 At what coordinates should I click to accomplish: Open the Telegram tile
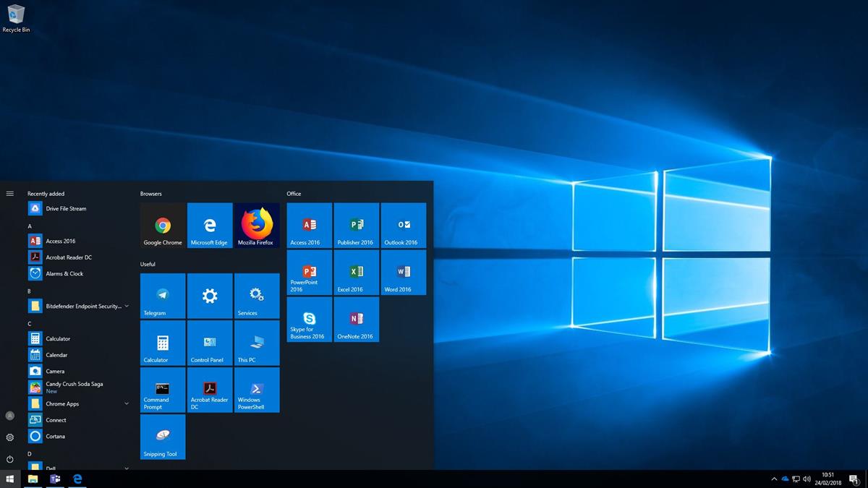(x=162, y=296)
